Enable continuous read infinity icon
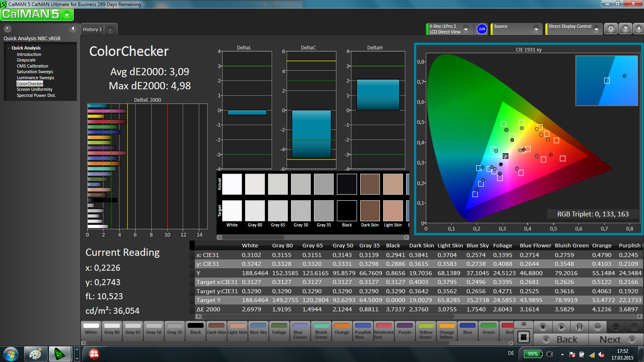Viewport: 644px width, 362px height. (x=598, y=327)
